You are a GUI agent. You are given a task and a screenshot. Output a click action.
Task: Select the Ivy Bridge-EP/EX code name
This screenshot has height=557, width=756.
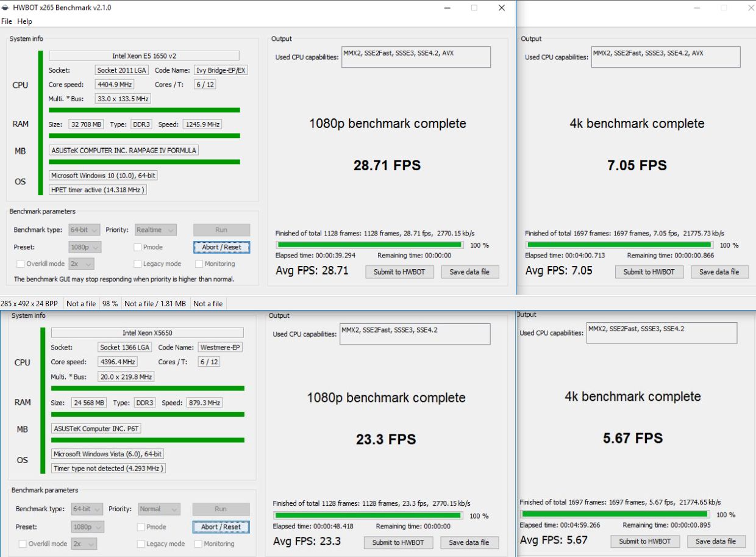(x=221, y=70)
